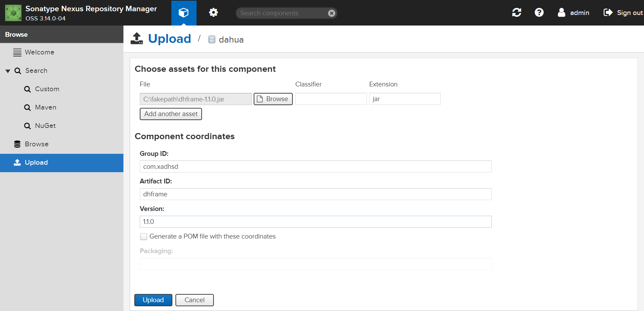Focus the Classifier input field
Image resolution: width=644 pixels, height=311 pixels.
pyautogui.click(x=331, y=99)
